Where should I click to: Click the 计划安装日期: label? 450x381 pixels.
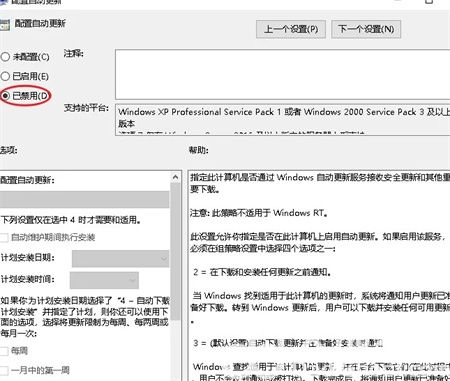(x=28, y=258)
